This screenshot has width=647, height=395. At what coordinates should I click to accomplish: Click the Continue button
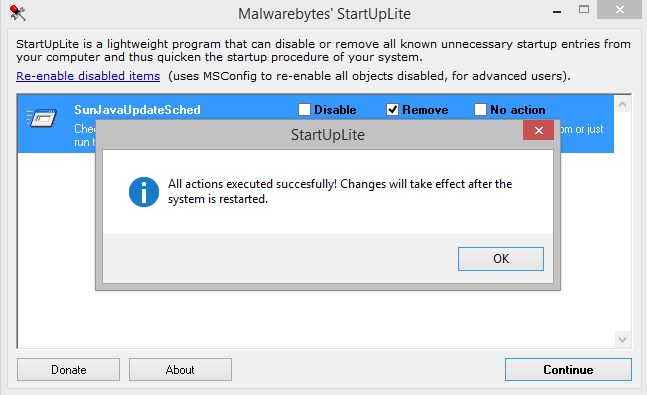pos(568,369)
